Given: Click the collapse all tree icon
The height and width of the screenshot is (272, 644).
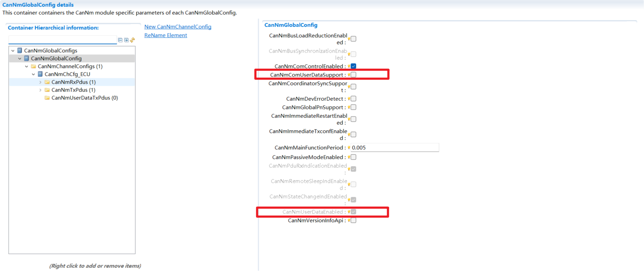Looking at the screenshot, I should click(121, 40).
